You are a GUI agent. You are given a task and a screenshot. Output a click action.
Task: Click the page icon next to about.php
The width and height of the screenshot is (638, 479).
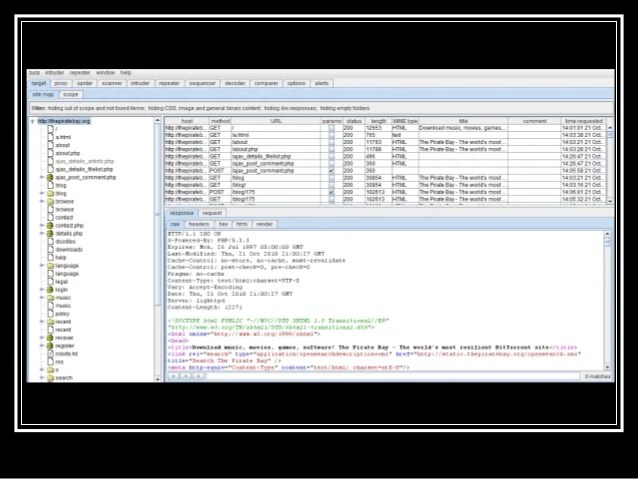50,153
